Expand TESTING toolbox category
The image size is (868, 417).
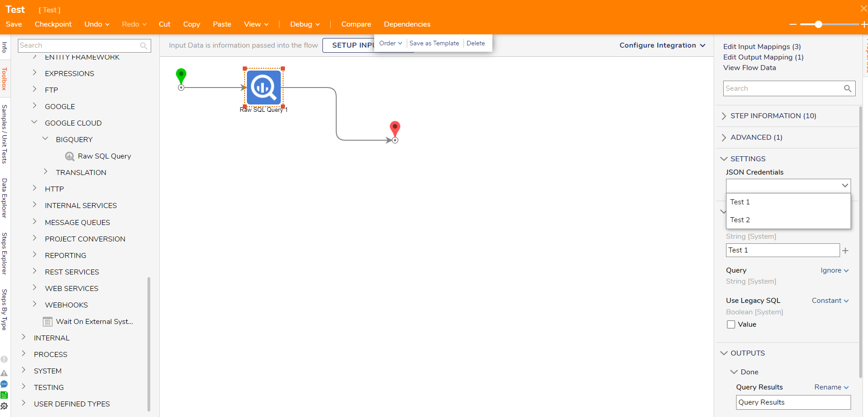click(x=23, y=387)
